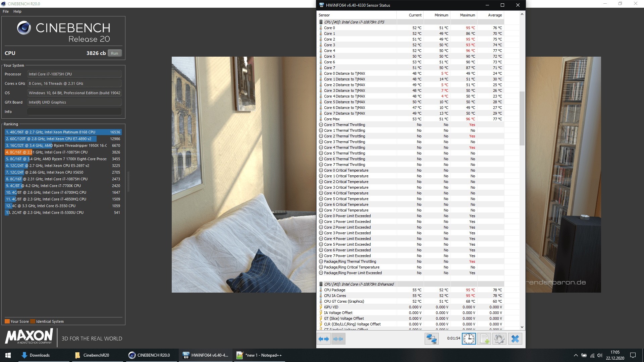Click the thermometer icon beside Core 0
Screen dimensions: 644x362
(321, 28)
